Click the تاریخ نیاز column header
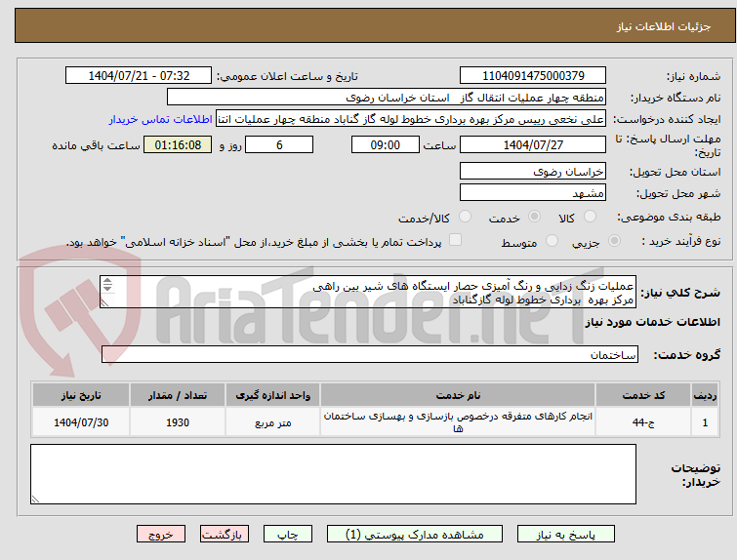737x560 pixels. [81, 395]
